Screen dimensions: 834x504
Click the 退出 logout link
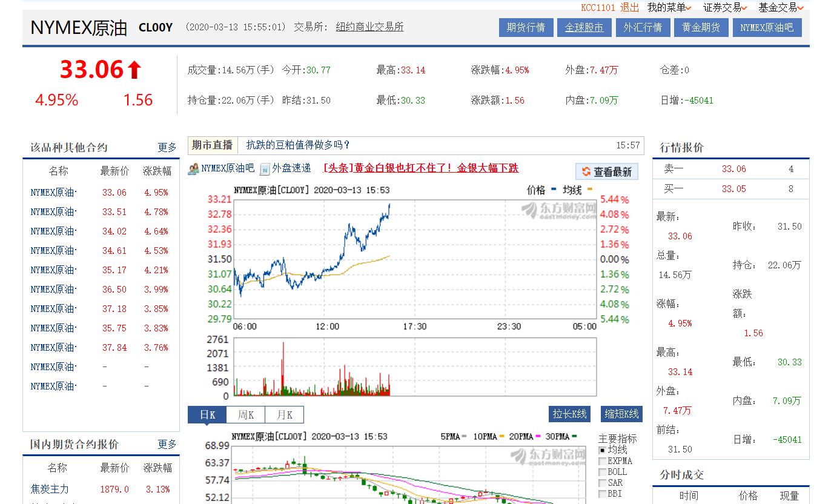(629, 7)
